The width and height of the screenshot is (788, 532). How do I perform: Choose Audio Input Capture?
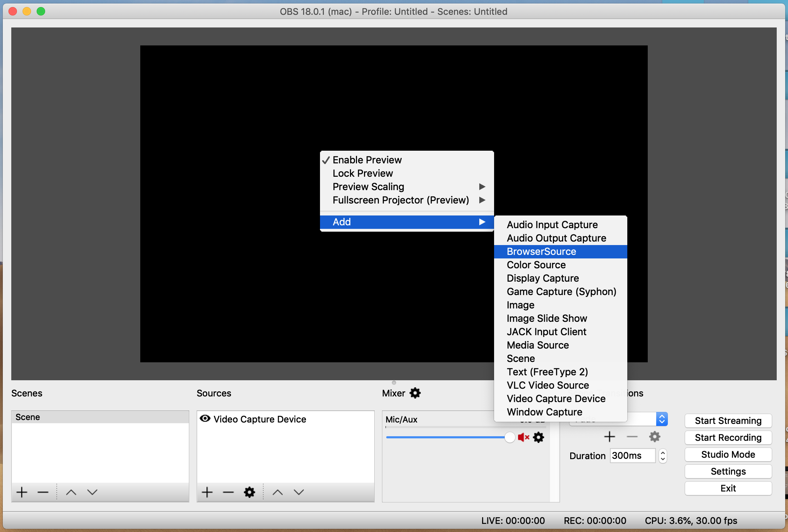point(560,225)
